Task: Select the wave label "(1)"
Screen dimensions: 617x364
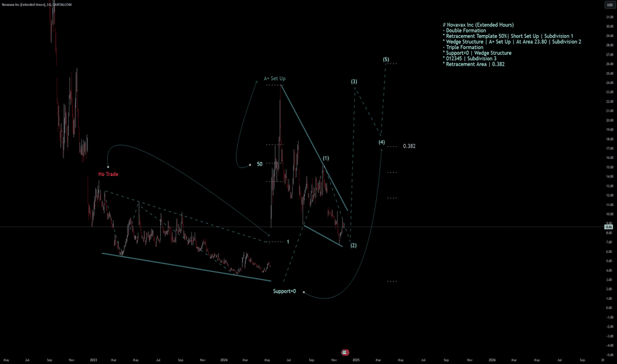Action: [326, 158]
